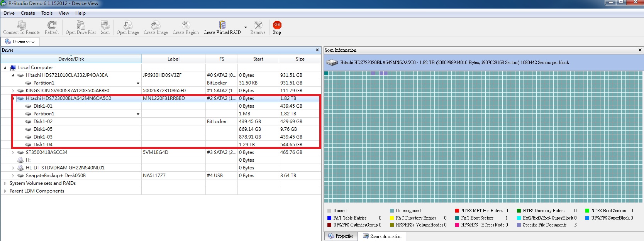Open the Help menu
This screenshot has width=644, height=250.
pos(80,13)
